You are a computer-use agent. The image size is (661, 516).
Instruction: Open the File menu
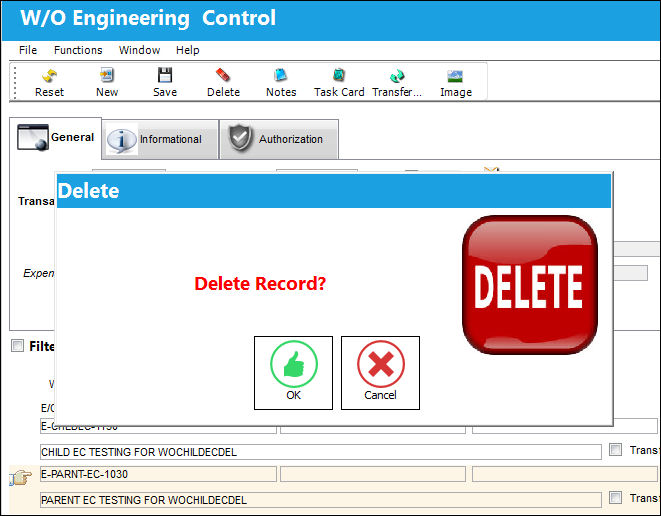pyautogui.click(x=28, y=50)
